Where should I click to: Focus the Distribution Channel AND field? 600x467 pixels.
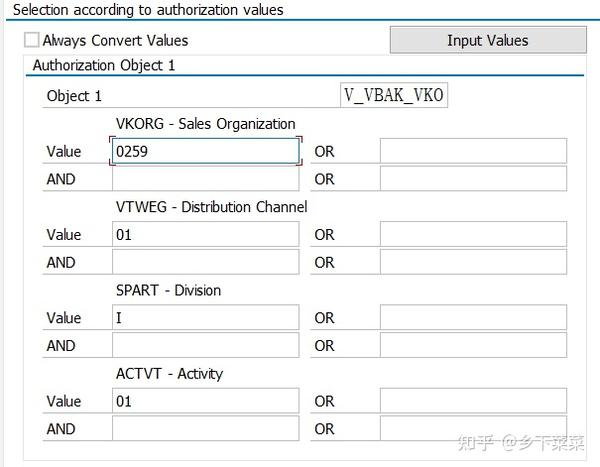(205, 262)
